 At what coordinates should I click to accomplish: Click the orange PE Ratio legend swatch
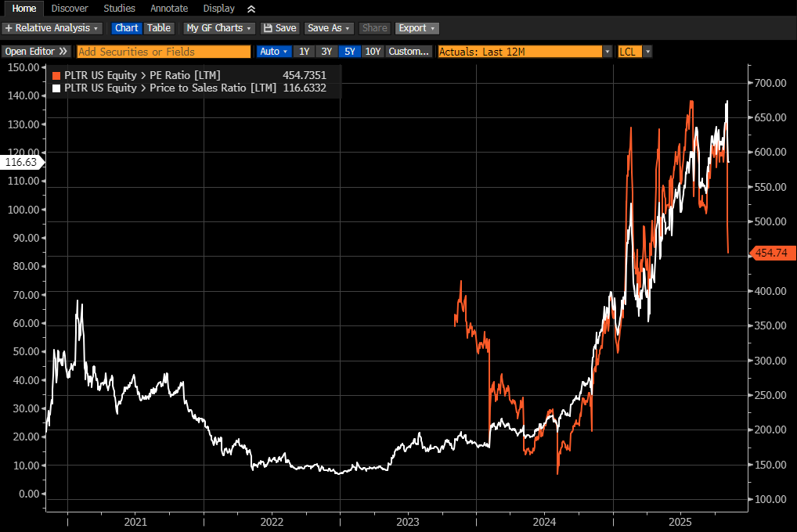click(x=56, y=76)
